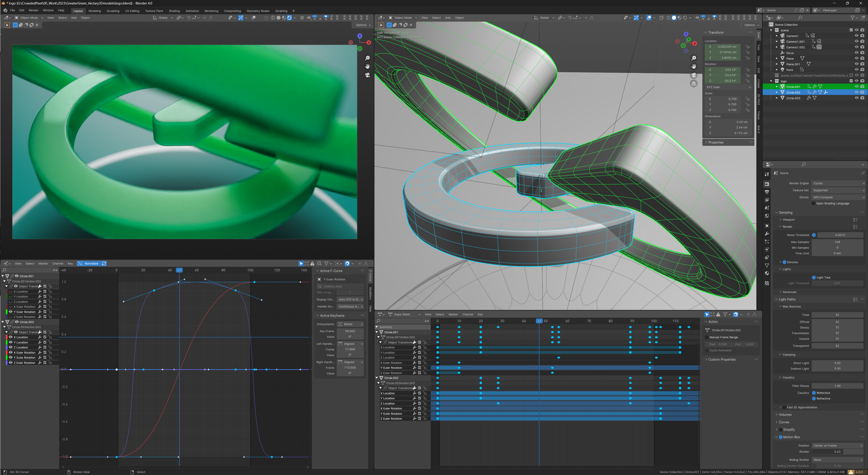This screenshot has height=475, width=868.
Task: Open the Render Engine Cycles dropdown
Action: tap(838, 183)
